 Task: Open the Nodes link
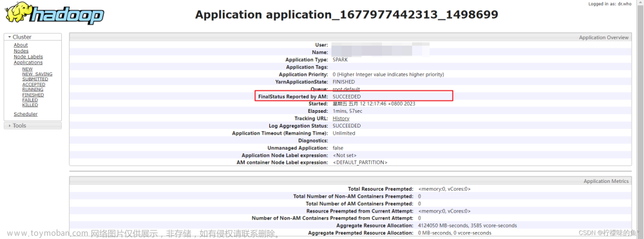[x=21, y=51]
